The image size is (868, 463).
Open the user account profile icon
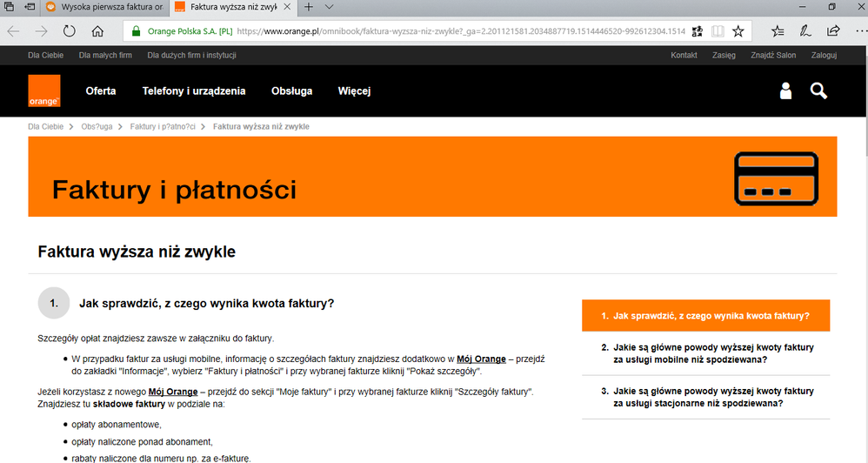pyautogui.click(x=785, y=91)
